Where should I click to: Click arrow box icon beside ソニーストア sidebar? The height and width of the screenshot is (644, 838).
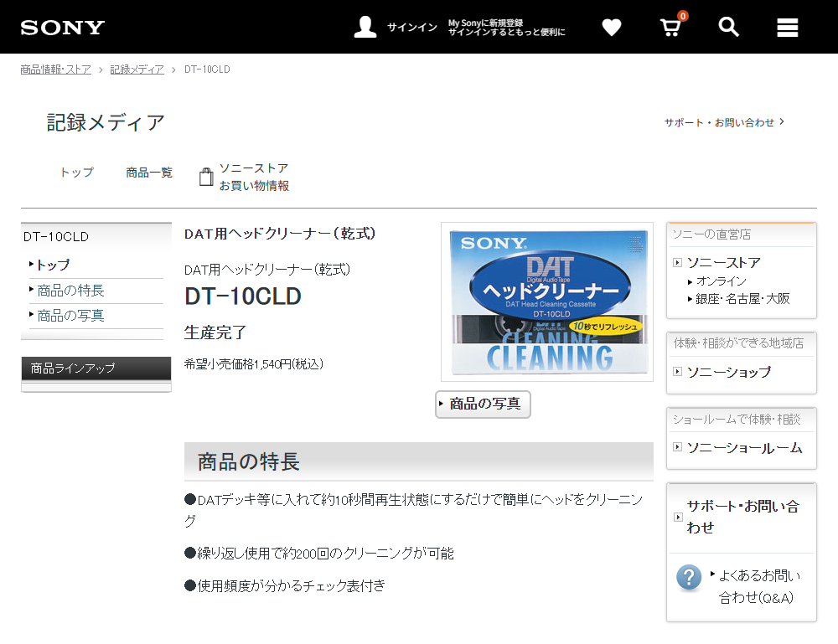coord(677,262)
